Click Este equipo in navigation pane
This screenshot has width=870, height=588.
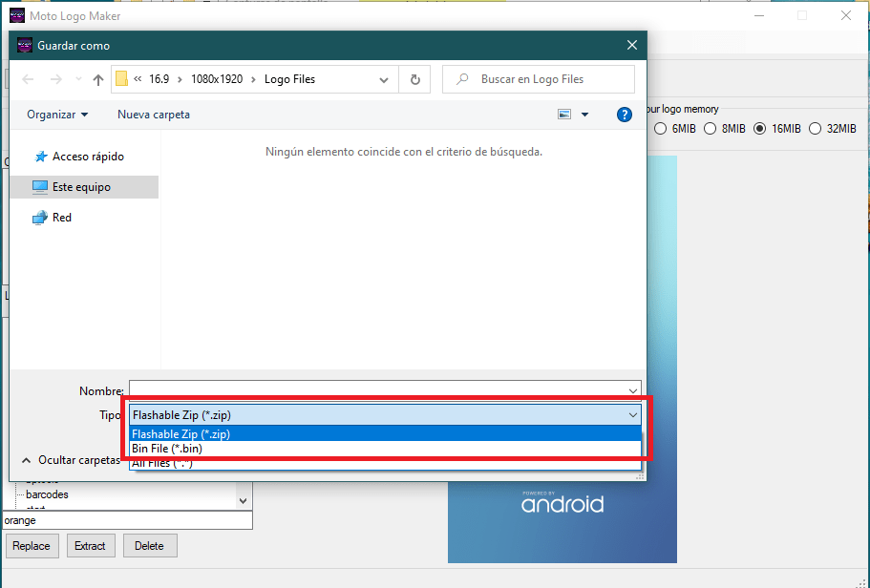81,187
